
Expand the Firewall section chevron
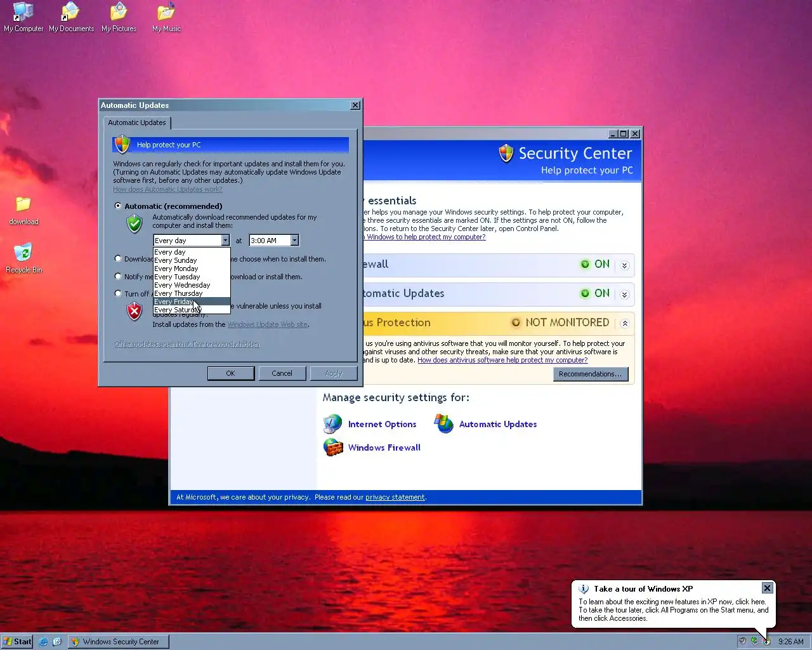625,265
